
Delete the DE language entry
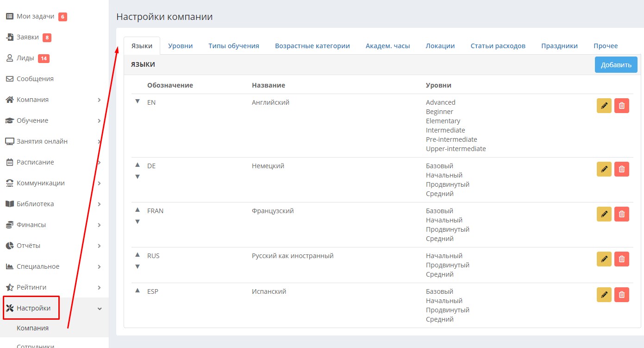pyautogui.click(x=622, y=169)
